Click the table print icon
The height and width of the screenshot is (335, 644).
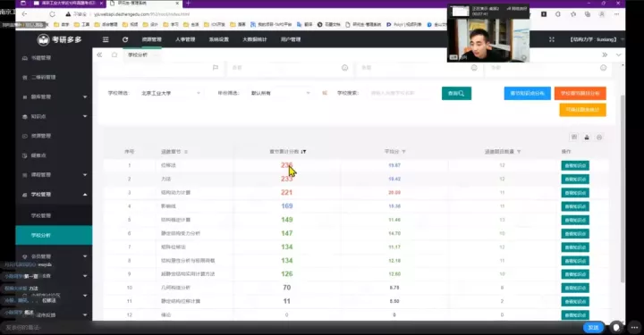click(x=599, y=137)
